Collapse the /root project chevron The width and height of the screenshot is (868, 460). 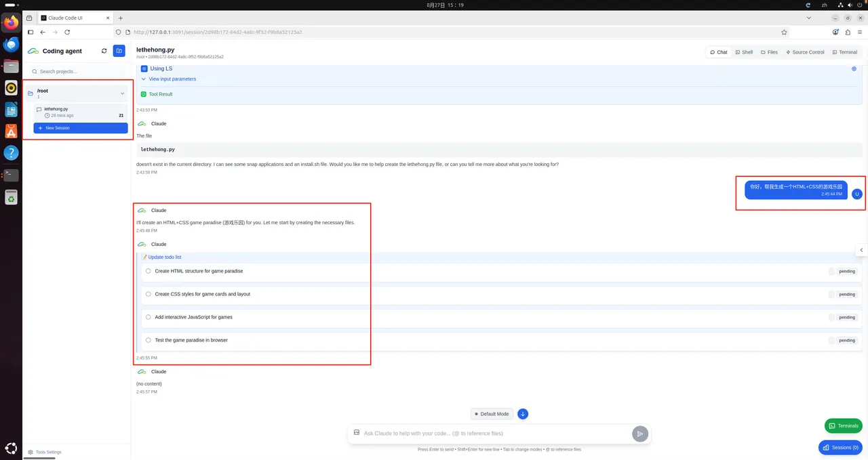(x=122, y=93)
